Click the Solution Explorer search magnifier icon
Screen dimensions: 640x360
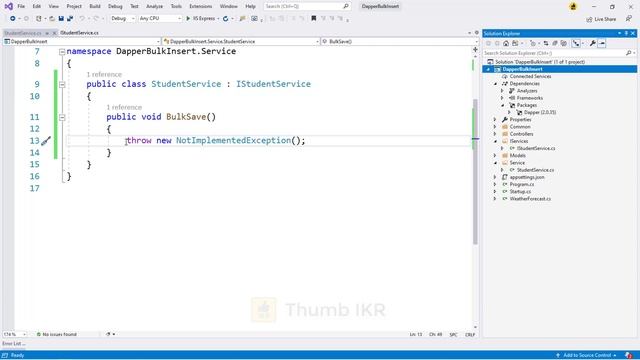pos(628,53)
